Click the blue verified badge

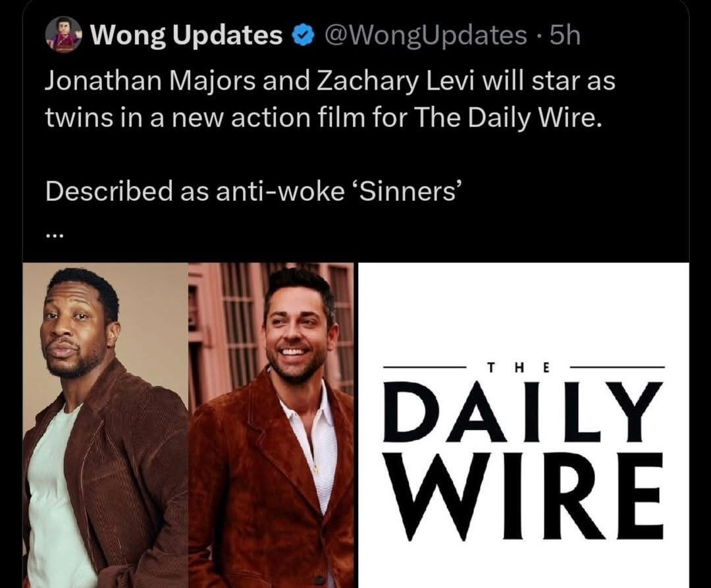303,36
